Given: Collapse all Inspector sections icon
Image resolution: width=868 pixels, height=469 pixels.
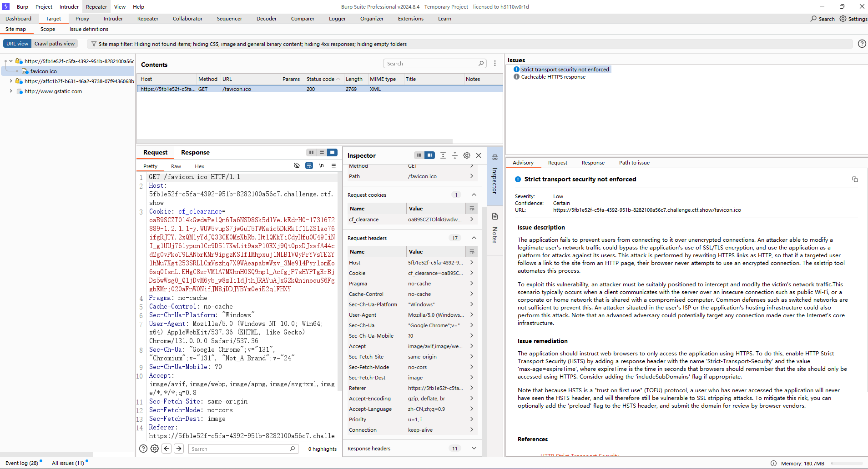Looking at the screenshot, I should (x=454, y=155).
